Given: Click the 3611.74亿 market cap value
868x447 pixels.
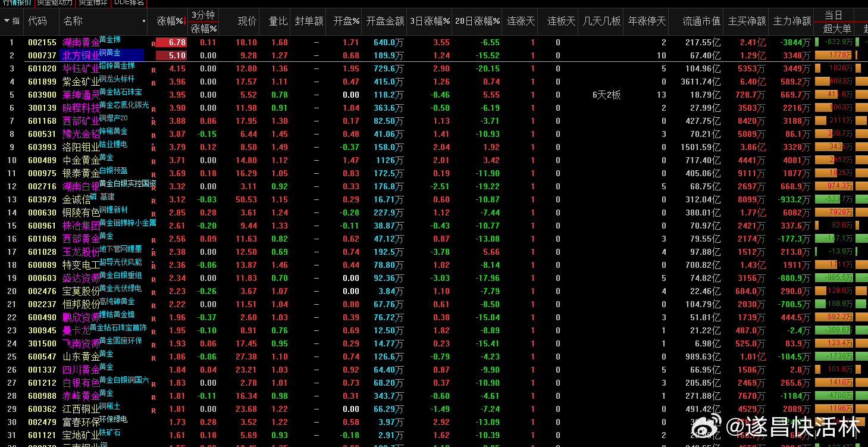Looking at the screenshot, I should click(x=701, y=82).
